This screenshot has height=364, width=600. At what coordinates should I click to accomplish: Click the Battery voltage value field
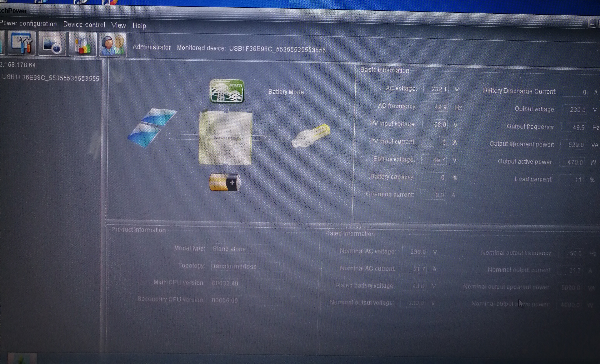tap(434, 160)
